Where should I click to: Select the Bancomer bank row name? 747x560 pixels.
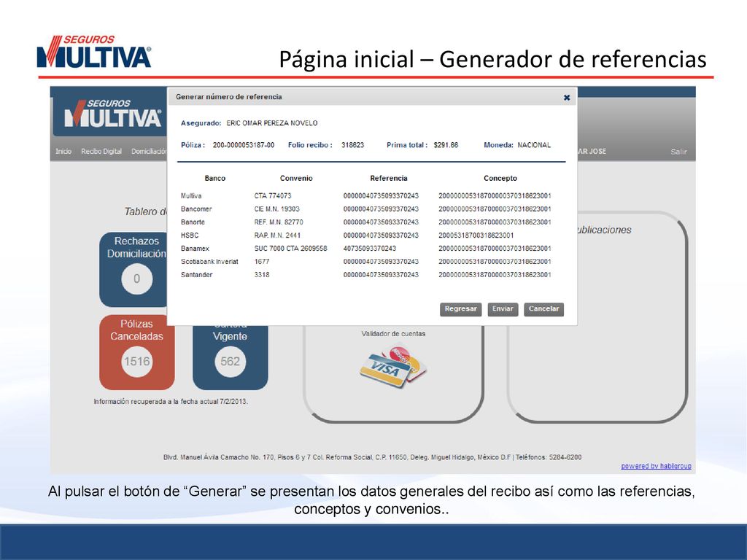(x=196, y=209)
